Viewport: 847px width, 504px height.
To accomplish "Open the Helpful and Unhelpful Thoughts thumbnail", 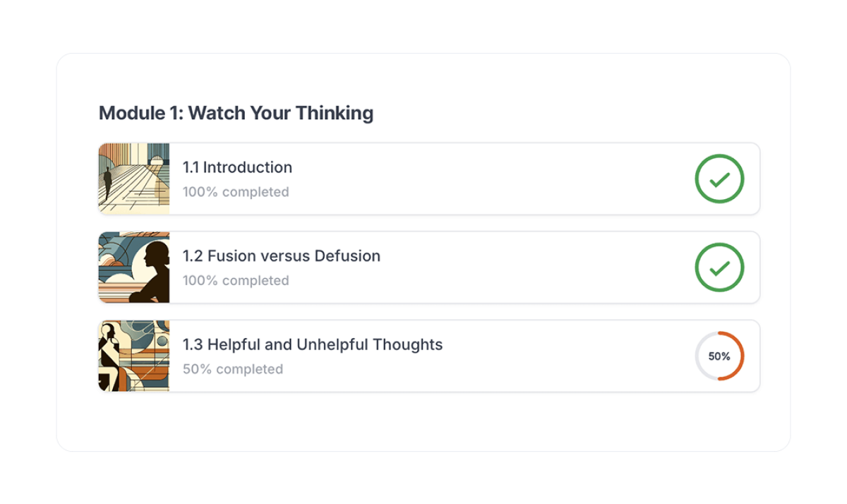I will point(134,356).
